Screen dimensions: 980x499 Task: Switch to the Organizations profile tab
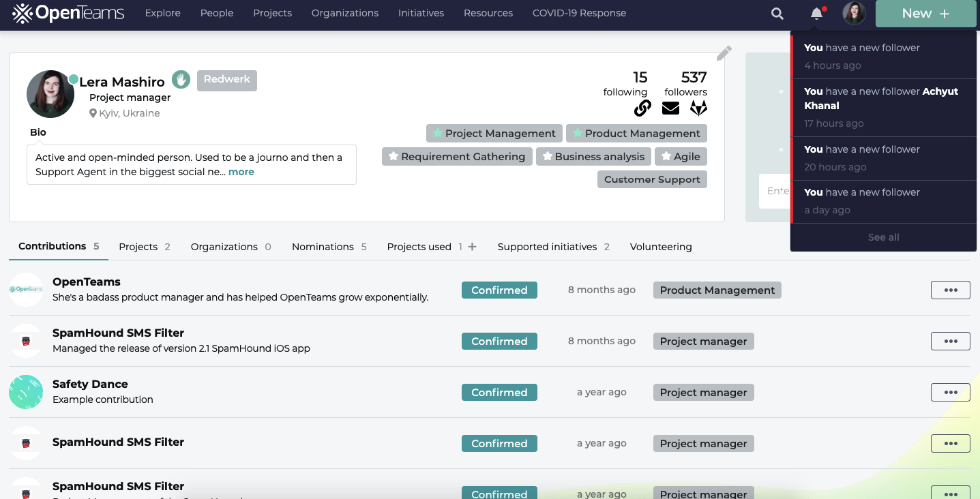[231, 247]
